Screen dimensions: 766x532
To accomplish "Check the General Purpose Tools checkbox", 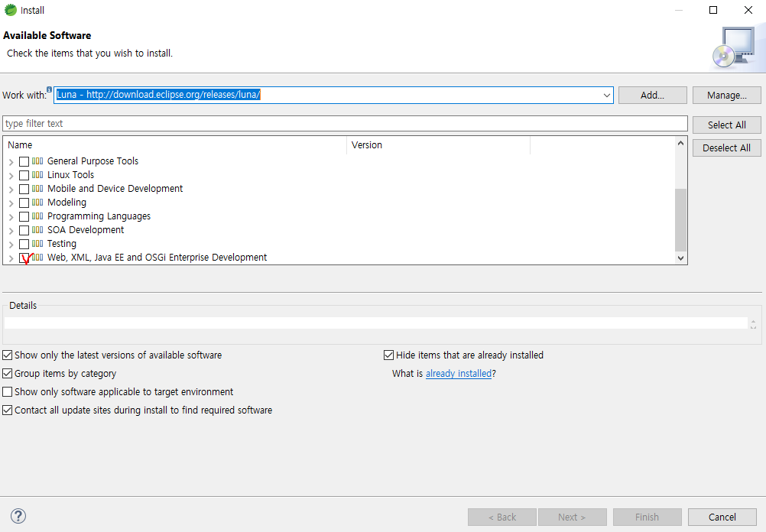I will coord(24,161).
